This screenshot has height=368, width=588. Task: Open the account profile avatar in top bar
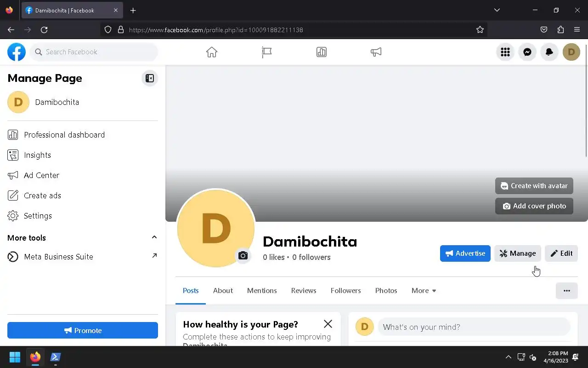tap(571, 52)
